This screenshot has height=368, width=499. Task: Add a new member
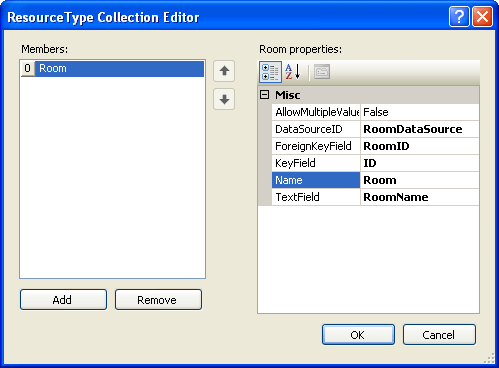tap(63, 300)
